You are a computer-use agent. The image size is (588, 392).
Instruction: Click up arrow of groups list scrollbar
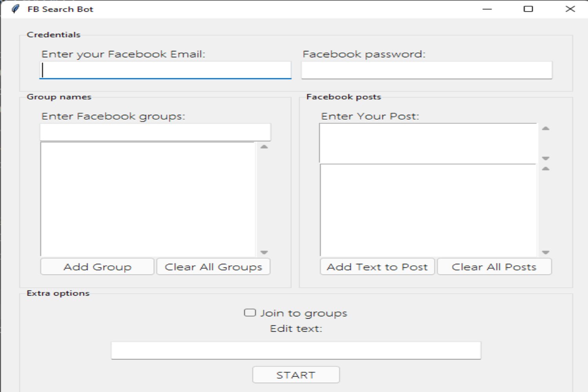pyautogui.click(x=264, y=147)
